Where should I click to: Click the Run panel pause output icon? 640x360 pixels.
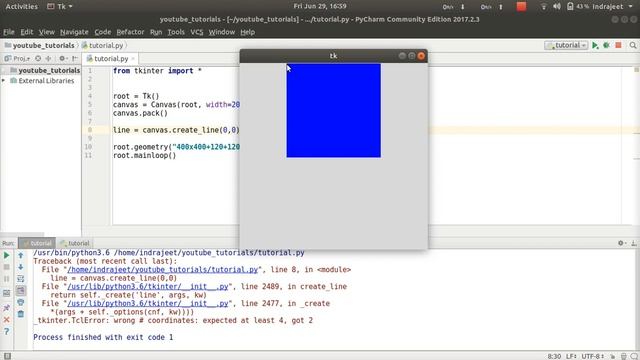pyautogui.click(x=7, y=279)
